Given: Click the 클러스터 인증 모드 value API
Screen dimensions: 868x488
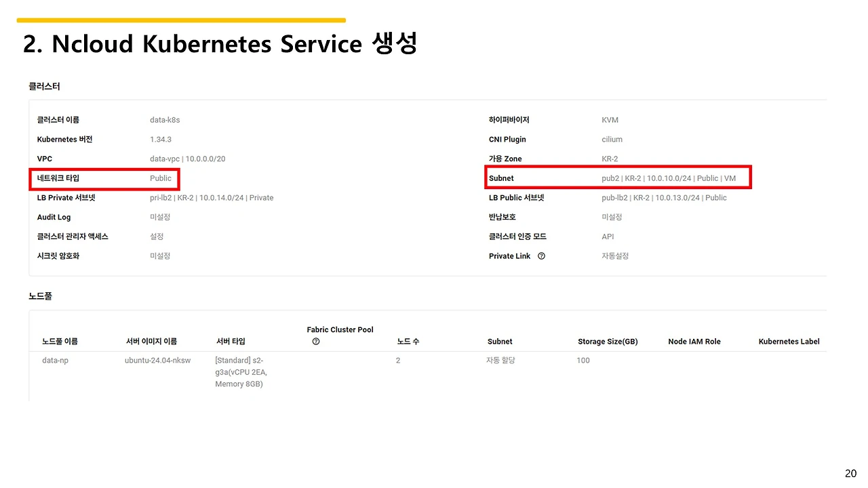Looking at the screenshot, I should point(608,237).
